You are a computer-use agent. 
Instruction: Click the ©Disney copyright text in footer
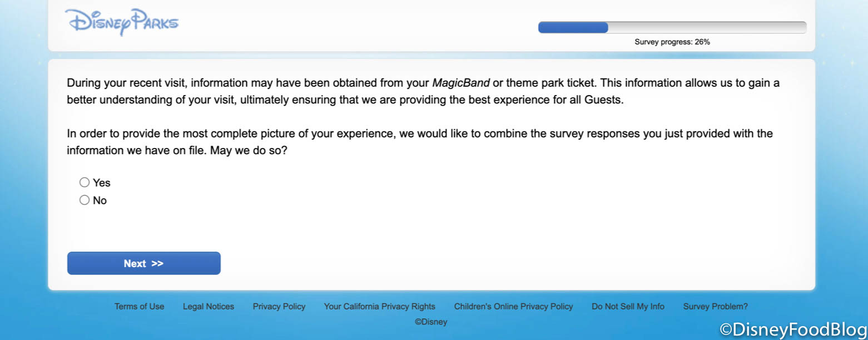point(431,322)
